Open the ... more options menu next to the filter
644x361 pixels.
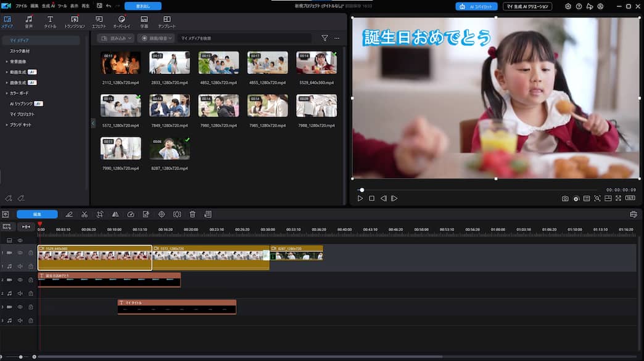click(x=337, y=38)
